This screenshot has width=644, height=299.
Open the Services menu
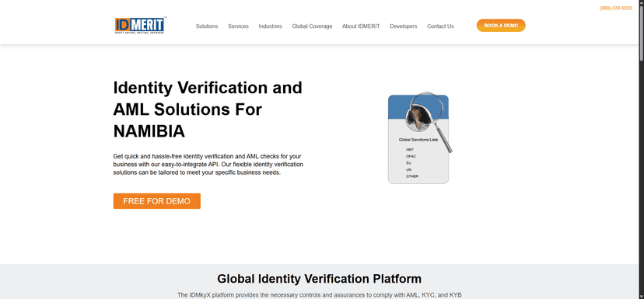(x=238, y=26)
